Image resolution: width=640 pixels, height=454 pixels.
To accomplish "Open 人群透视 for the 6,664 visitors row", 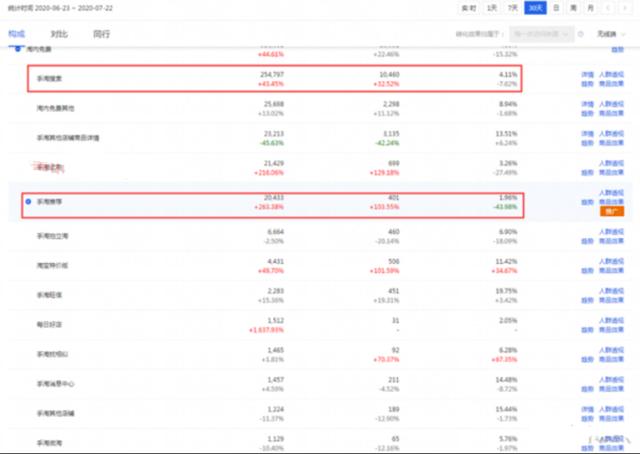I will coord(611,232).
